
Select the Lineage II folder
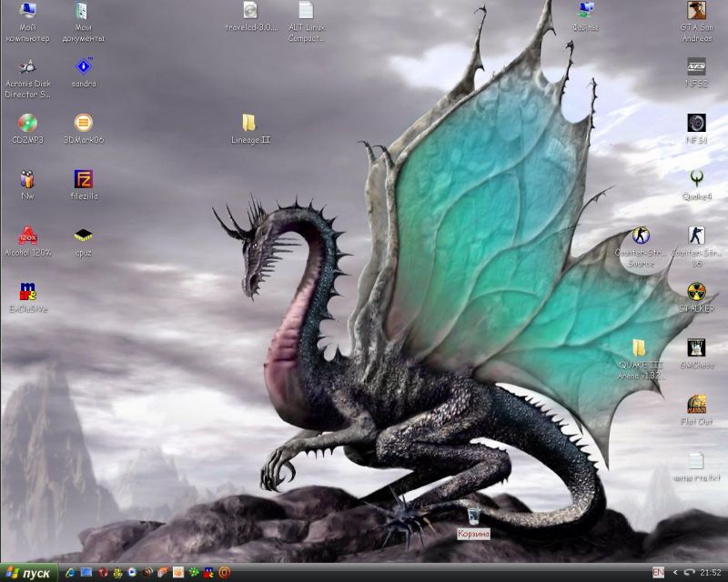(x=250, y=129)
